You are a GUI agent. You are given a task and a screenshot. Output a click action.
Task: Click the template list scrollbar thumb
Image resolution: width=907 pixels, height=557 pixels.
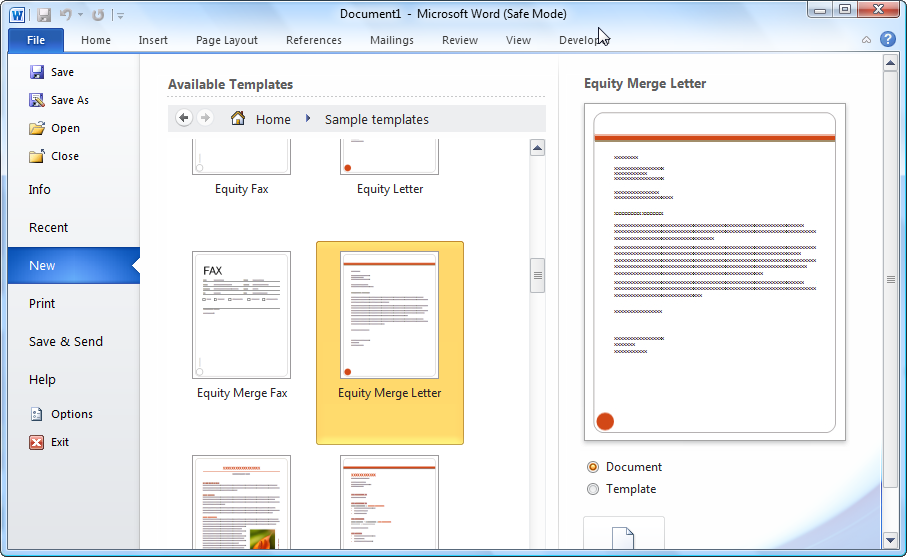click(537, 275)
